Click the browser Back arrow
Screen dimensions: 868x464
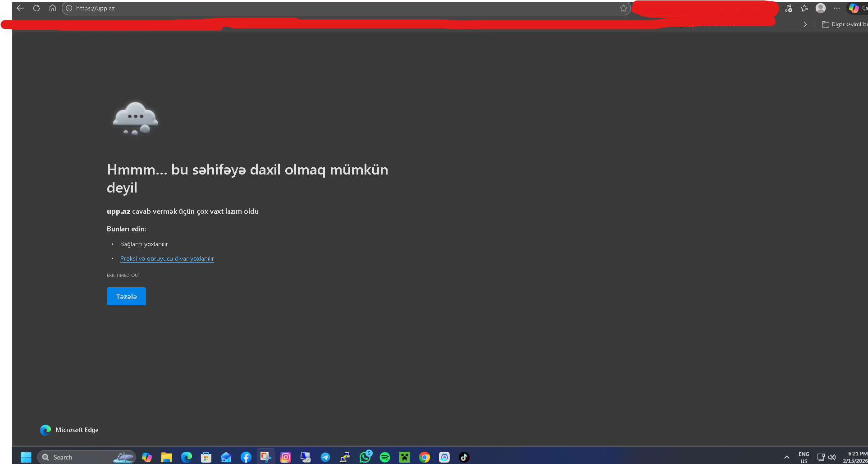[x=20, y=8]
